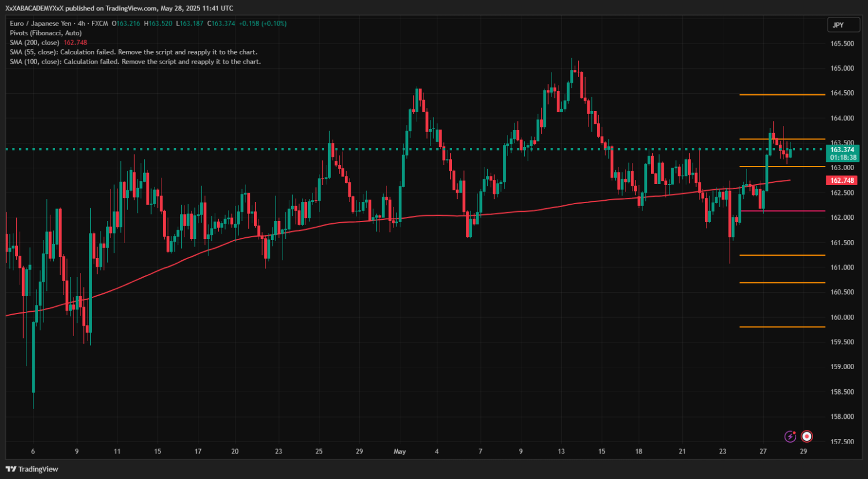
Task: Select the SMA (200, close) legend entry
Action: point(35,43)
